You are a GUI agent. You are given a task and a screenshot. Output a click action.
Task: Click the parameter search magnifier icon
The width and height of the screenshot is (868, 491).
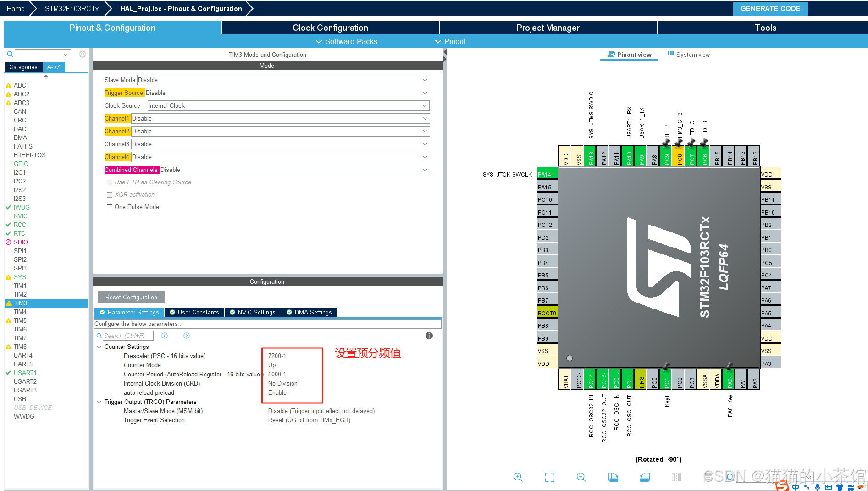coord(99,336)
